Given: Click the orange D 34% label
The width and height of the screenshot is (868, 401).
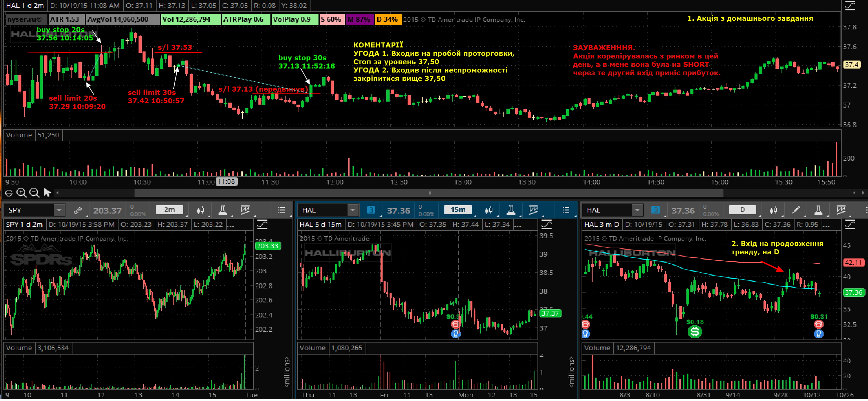Looking at the screenshot, I should click(x=388, y=20).
